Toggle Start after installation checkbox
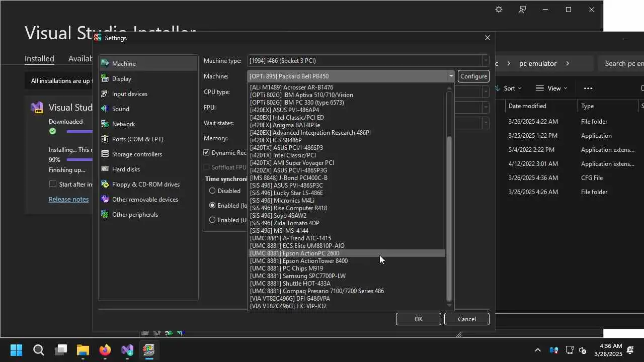The height and width of the screenshot is (362, 644). 52,184
